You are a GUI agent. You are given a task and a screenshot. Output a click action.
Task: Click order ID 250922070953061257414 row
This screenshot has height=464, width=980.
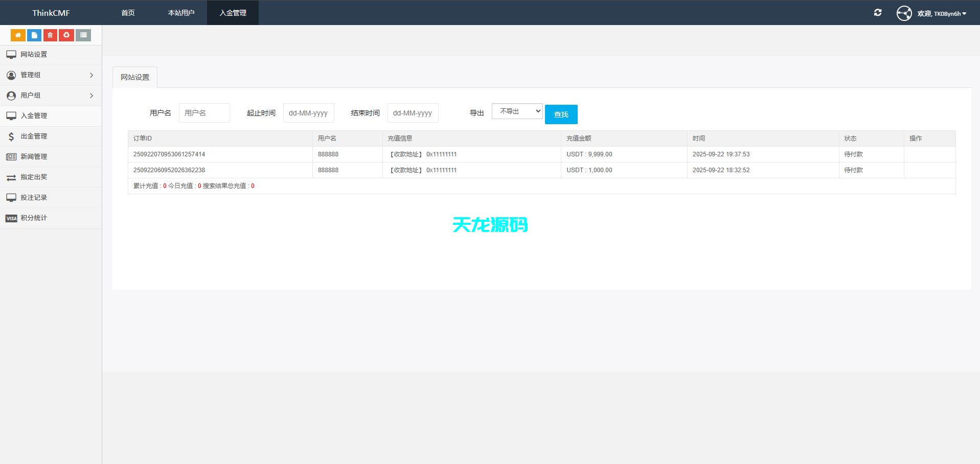[x=169, y=154]
